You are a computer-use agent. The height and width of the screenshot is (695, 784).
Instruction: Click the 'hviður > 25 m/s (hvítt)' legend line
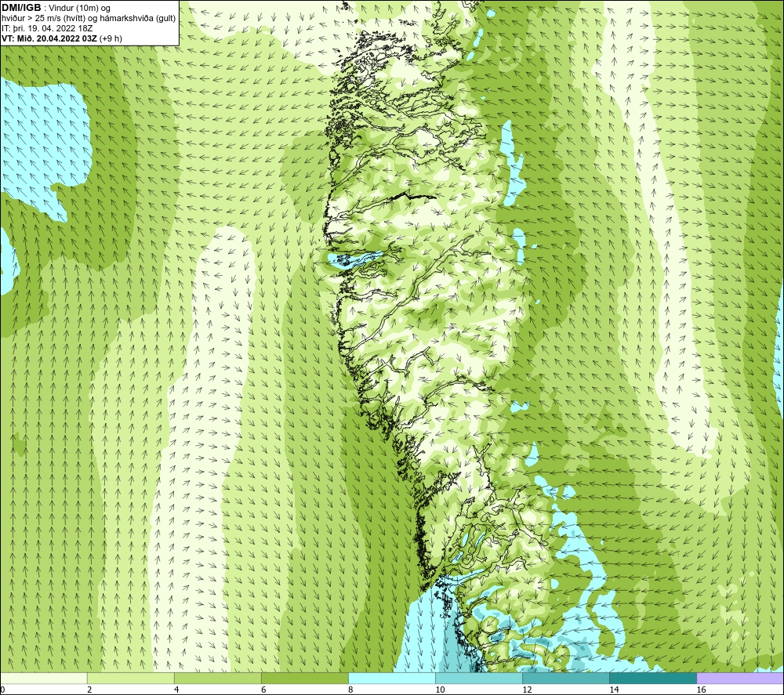[89, 18]
